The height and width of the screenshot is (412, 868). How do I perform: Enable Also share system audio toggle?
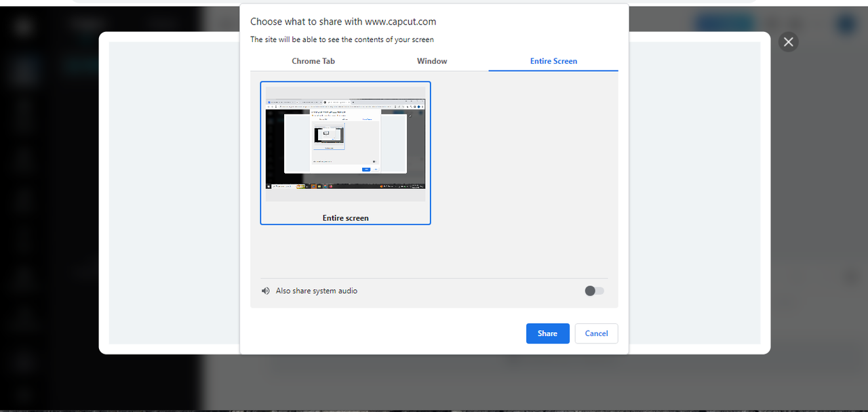[x=595, y=291]
